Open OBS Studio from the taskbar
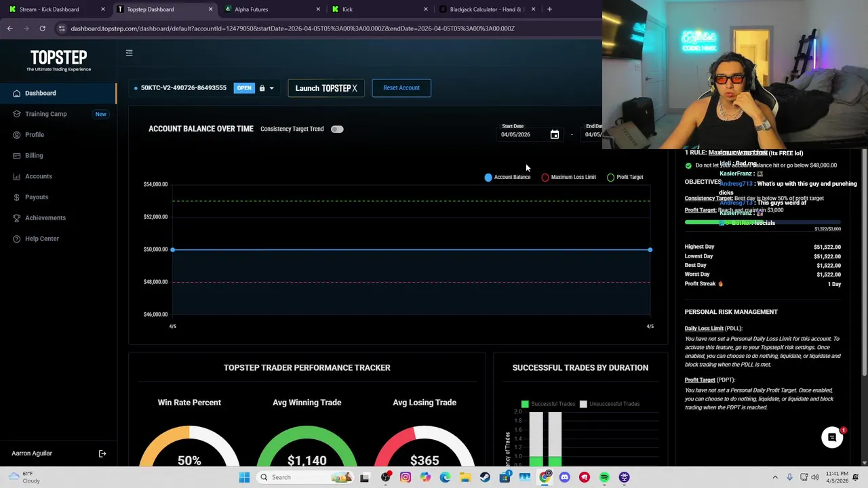This screenshot has height=488, width=868. (x=386, y=477)
